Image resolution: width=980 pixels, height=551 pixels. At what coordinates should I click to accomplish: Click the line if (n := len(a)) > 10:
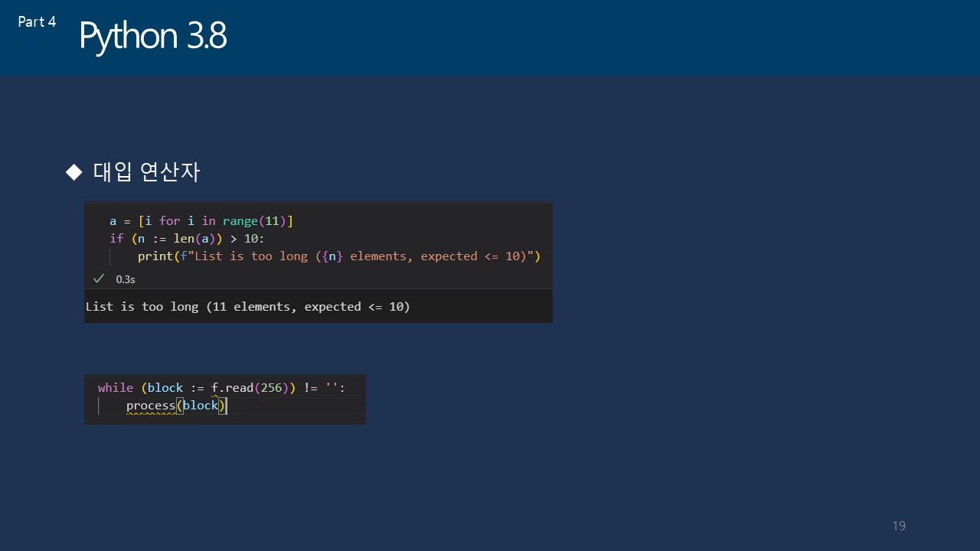pos(187,239)
